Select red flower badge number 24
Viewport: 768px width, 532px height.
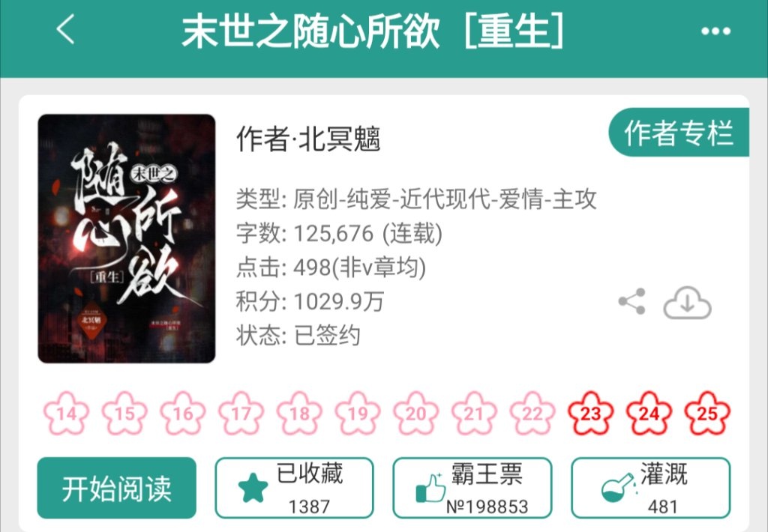pos(649,414)
